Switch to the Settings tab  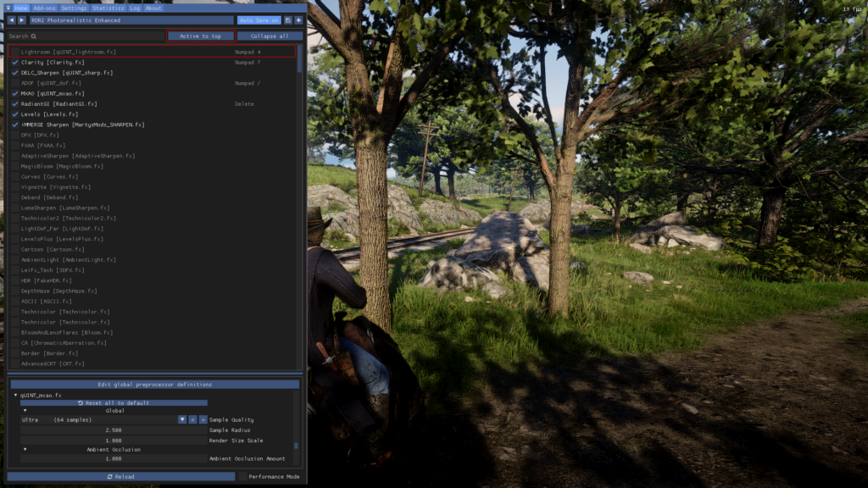(74, 8)
